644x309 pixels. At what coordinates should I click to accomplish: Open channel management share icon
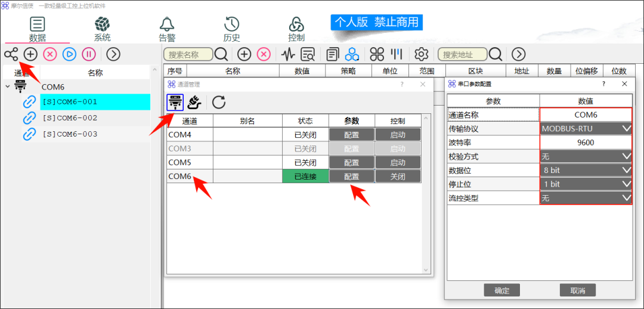pos(11,54)
